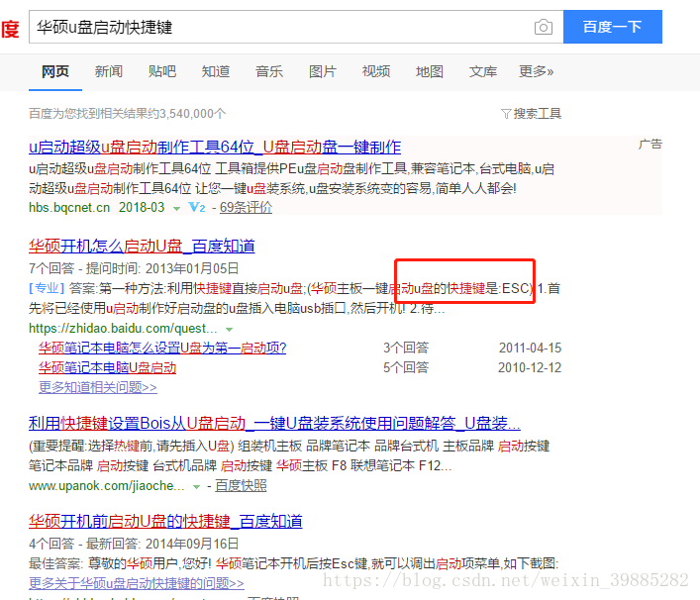Click the camera image-search icon

(x=543, y=27)
